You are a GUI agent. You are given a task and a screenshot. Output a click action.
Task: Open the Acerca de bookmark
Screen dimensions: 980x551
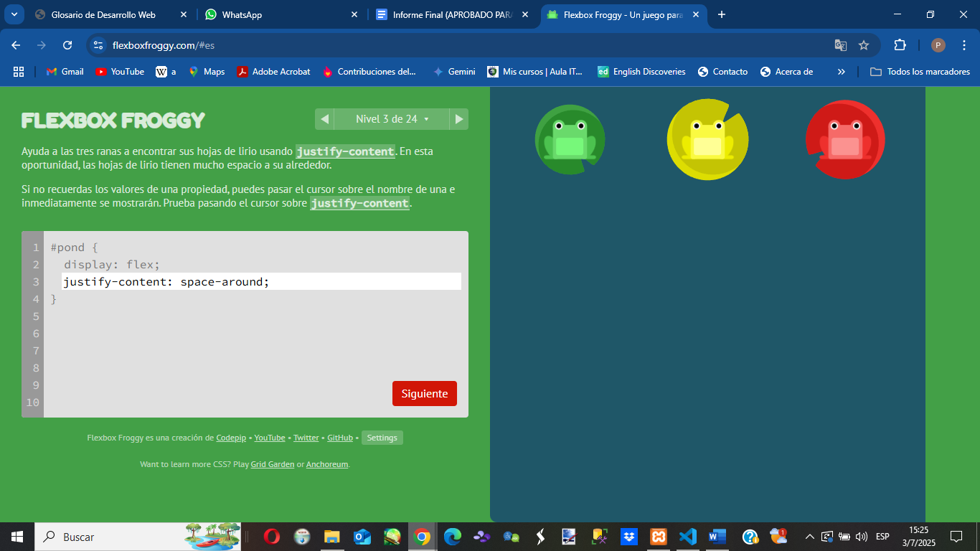click(786, 72)
